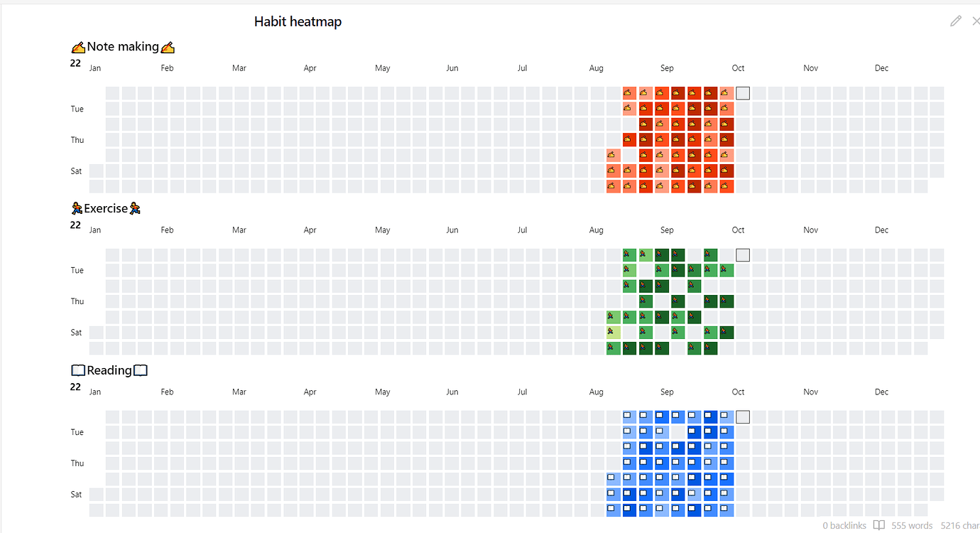Click the Aug label in Reading heatmap
The width and height of the screenshot is (980, 533).
pos(596,392)
